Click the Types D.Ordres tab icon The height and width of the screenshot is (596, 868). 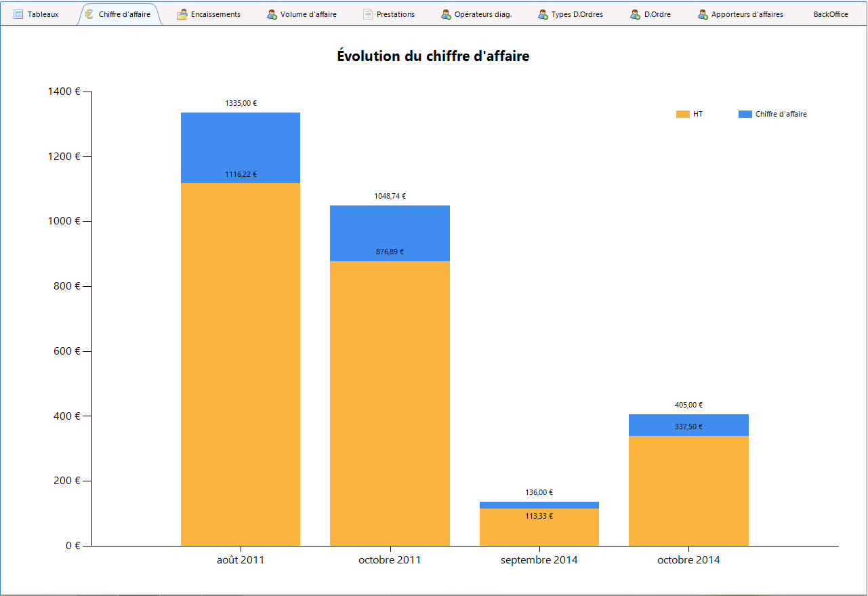tap(543, 14)
